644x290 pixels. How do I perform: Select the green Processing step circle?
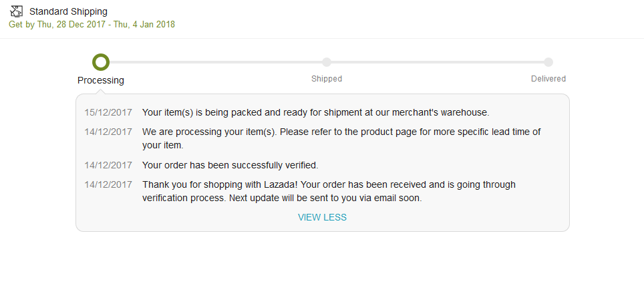point(101,62)
